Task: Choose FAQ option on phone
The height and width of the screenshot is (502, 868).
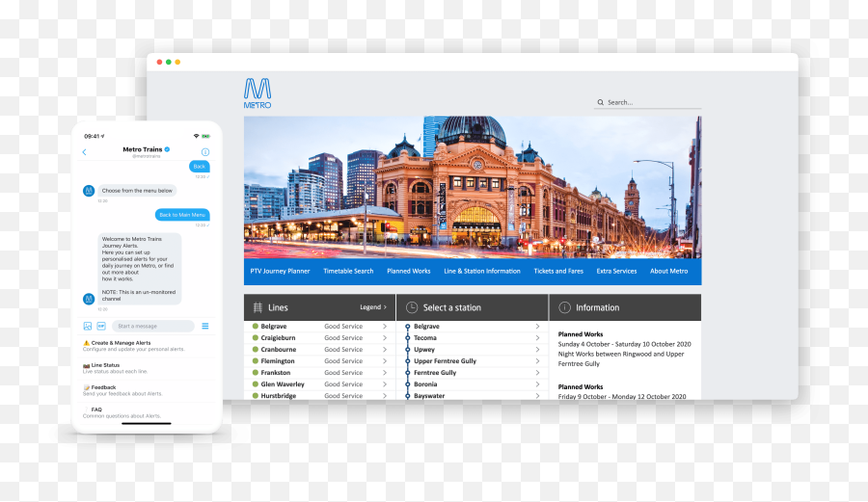Action: (x=147, y=412)
